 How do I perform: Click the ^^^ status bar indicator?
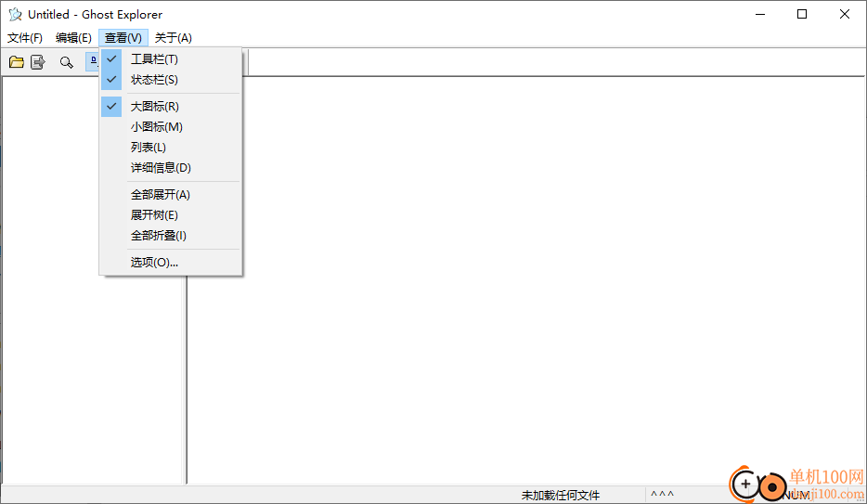tap(663, 495)
